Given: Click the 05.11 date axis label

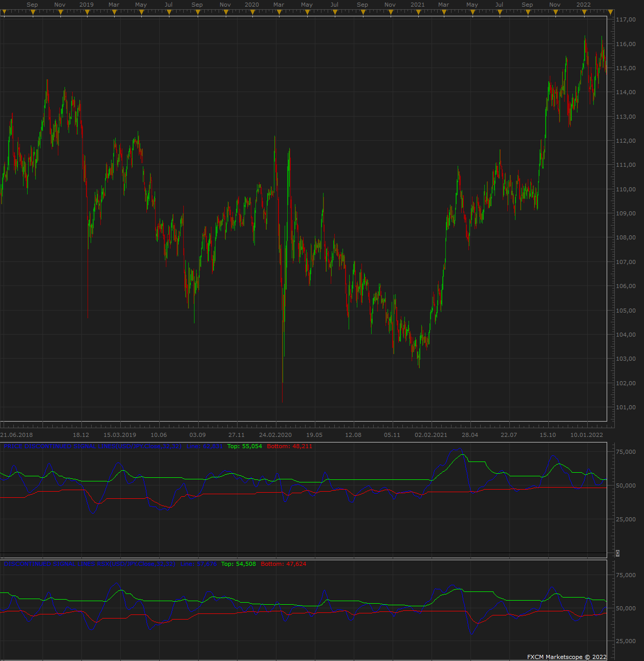Looking at the screenshot, I should (392, 435).
